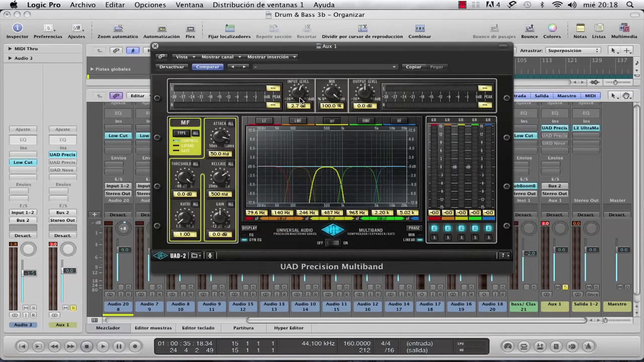644x362 pixels.
Task: Click the Copiar button
Action: [413, 67]
